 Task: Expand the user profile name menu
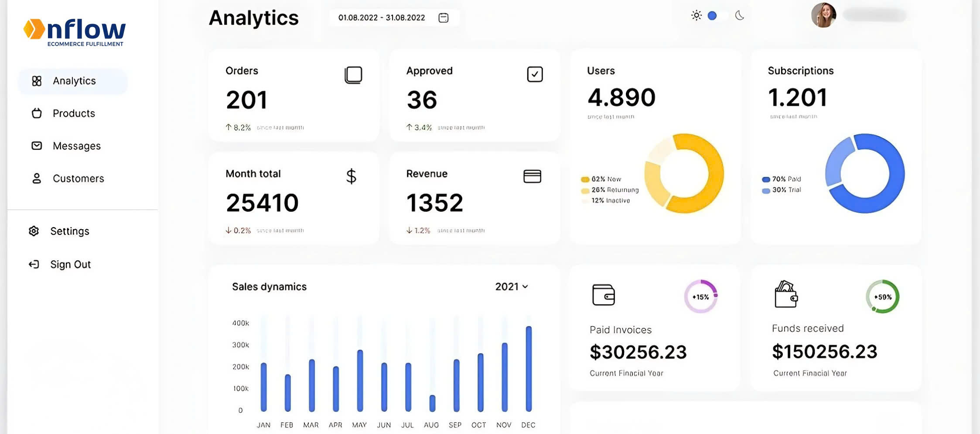pyautogui.click(x=874, y=15)
